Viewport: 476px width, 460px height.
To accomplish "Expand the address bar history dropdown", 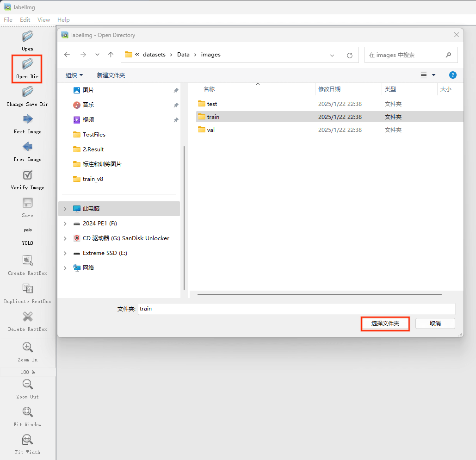I will 332,55.
